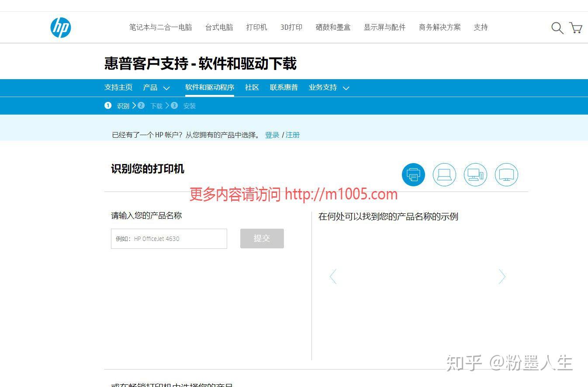The height and width of the screenshot is (387, 588).
Task: Open the 社区 tab
Action: (x=252, y=87)
